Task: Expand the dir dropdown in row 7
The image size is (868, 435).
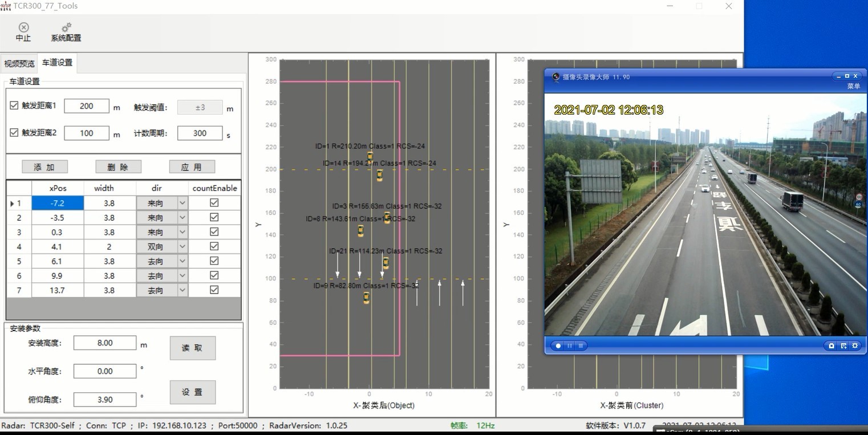Action: (182, 290)
